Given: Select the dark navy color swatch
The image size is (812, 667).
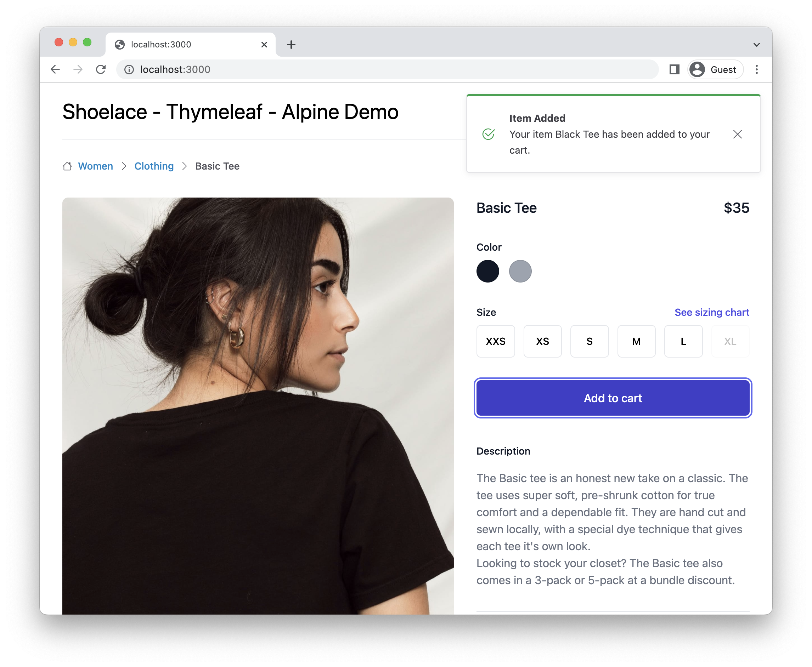Looking at the screenshot, I should tap(487, 272).
